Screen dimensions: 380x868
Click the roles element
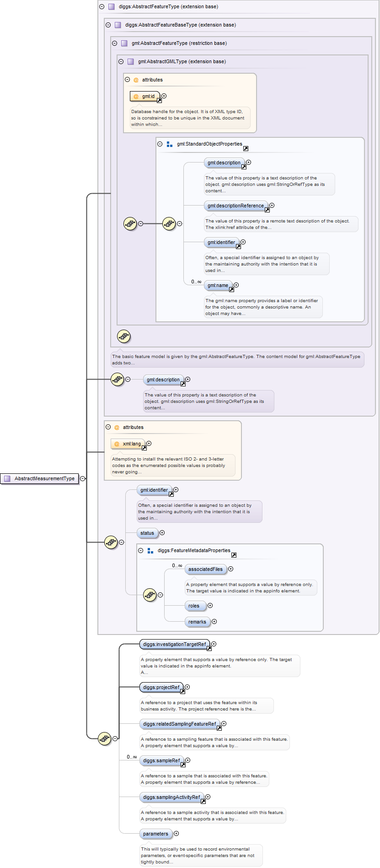click(194, 606)
